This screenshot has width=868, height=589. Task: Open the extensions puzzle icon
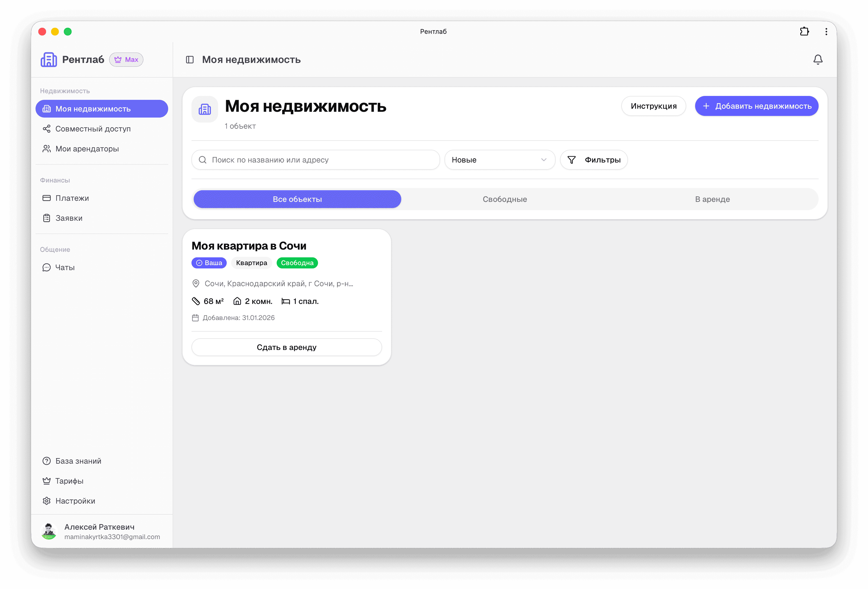click(804, 32)
